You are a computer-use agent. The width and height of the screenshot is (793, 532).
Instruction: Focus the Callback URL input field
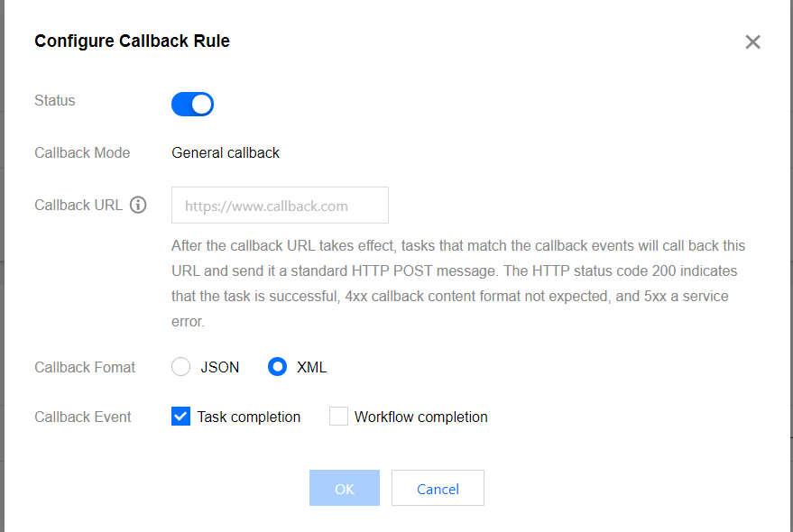pos(280,206)
